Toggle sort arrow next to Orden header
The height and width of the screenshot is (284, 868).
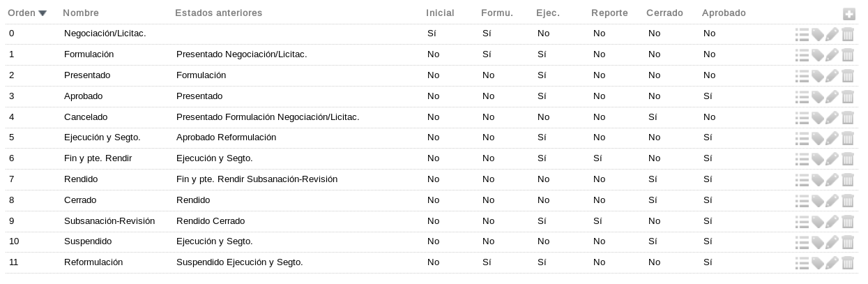click(x=43, y=13)
